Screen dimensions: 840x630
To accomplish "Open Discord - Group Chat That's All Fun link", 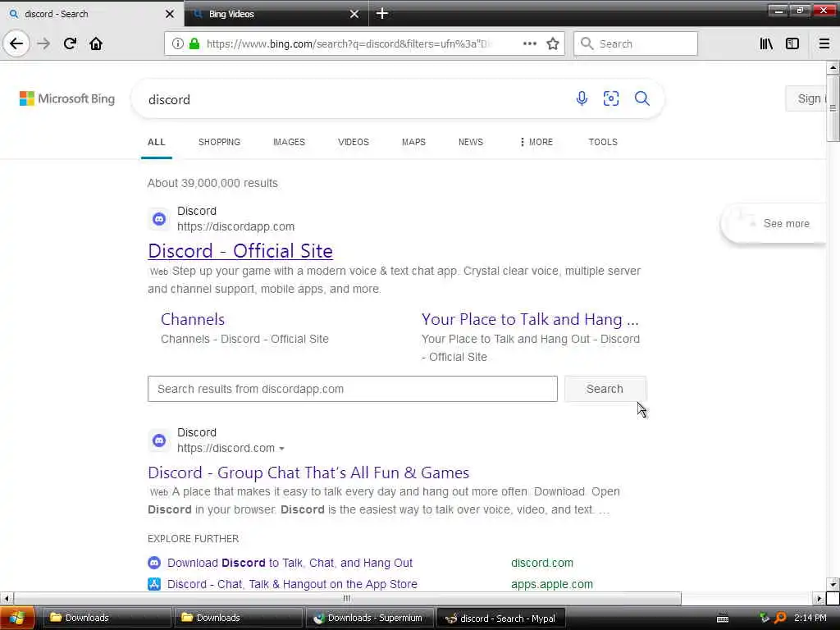I will 308,472.
